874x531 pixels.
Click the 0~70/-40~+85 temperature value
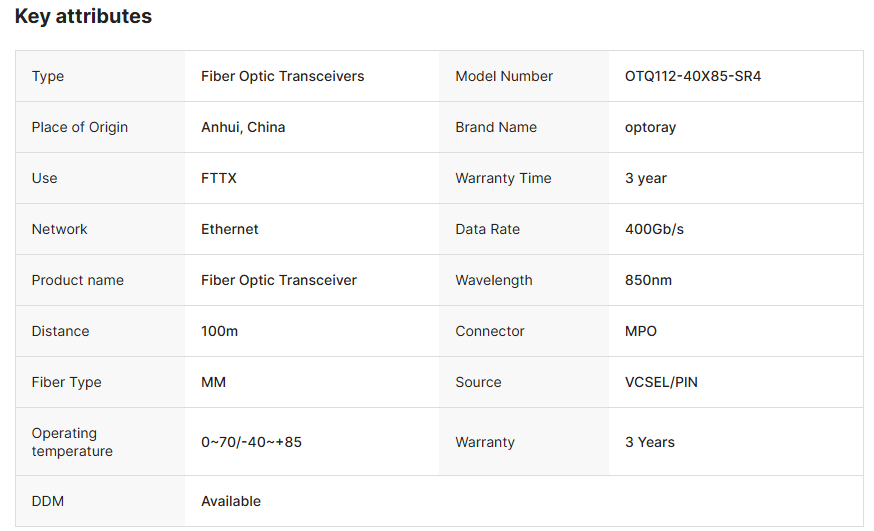[x=251, y=442]
